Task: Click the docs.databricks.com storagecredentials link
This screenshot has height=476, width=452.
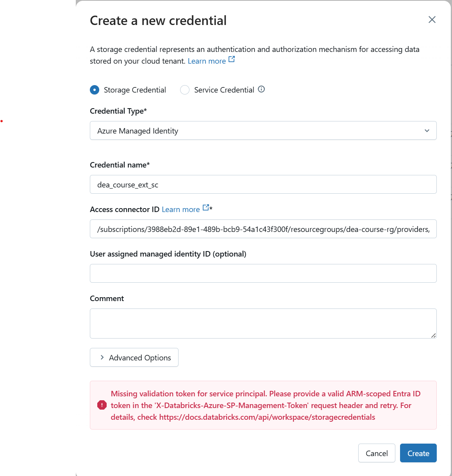Action: pos(267,417)
